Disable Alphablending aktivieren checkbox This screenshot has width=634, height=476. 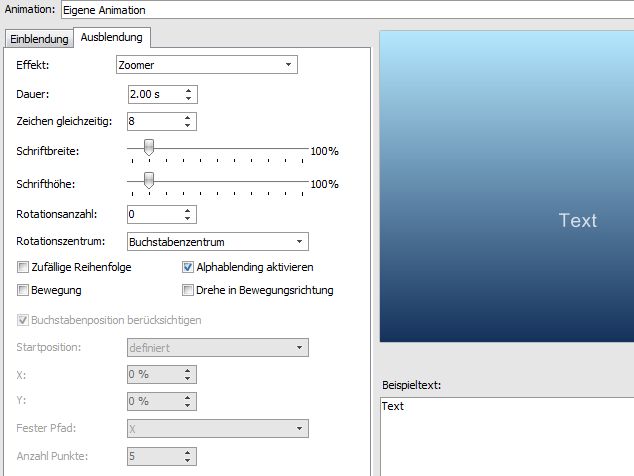[187, 268]
